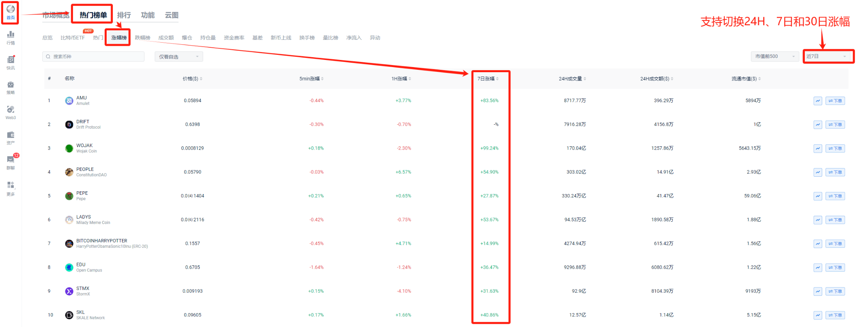This screenshot has width=868, height=327.
Task: Sort by the 24H成交额($) column header
Action: [x=657, y=79]
